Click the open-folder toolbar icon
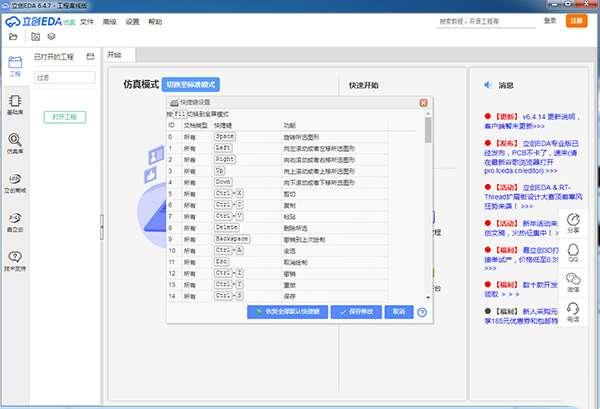The height and width of the screenshot is (409, 600). point(13,37)
